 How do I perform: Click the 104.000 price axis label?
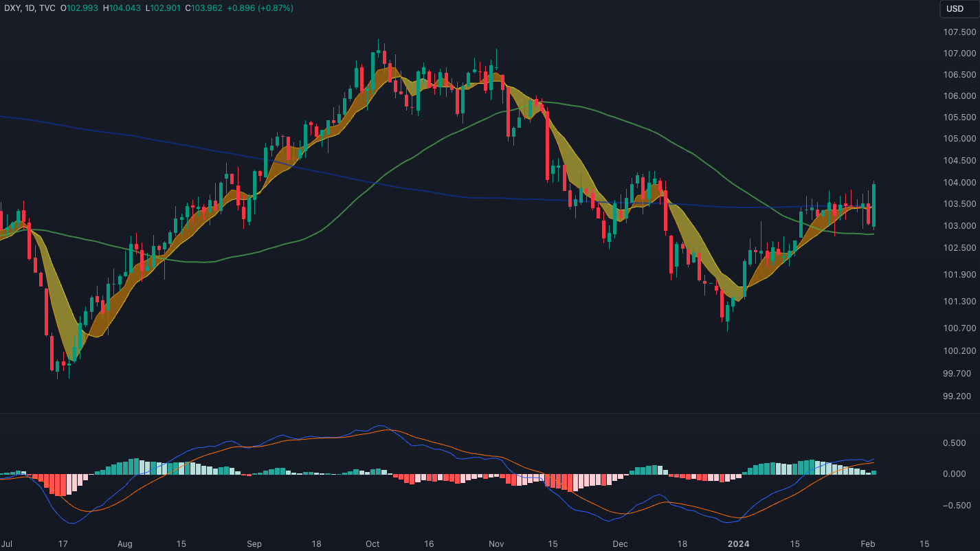click(x=959, y=182)
